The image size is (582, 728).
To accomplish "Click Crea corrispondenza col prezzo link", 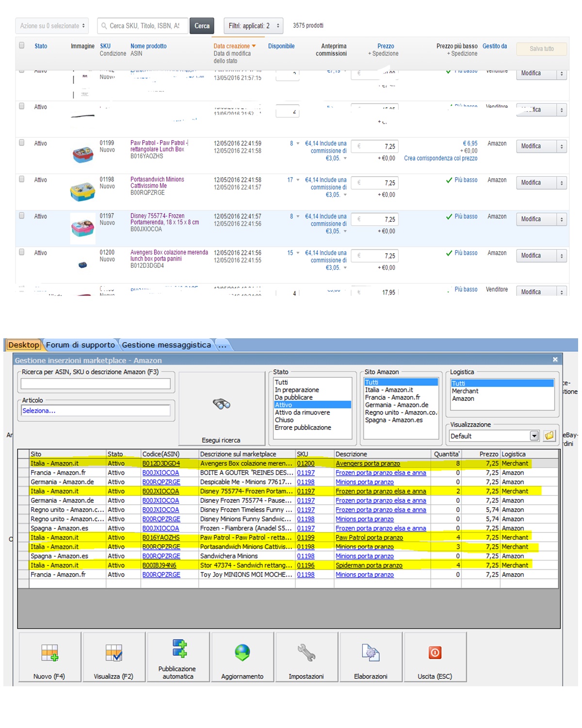I will tap(440, 158).
